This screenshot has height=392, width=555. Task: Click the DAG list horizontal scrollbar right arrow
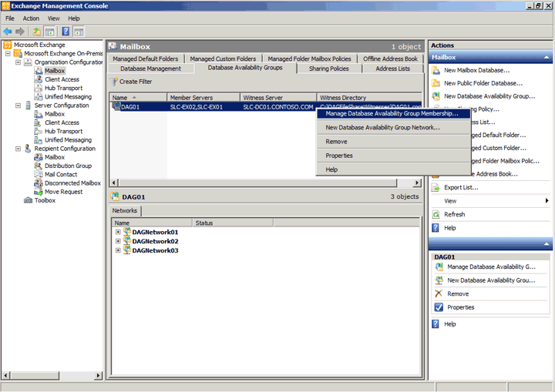coord(417,183)
